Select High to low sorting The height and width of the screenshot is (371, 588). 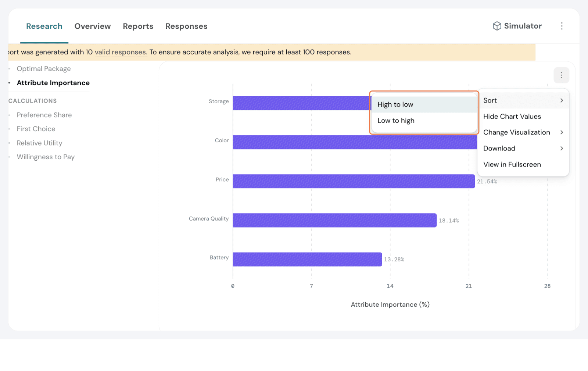point(395,105)
